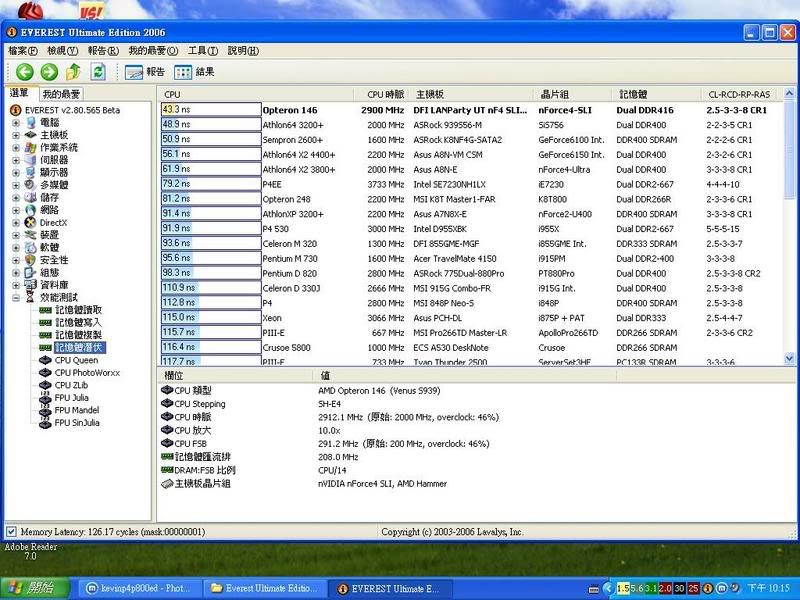Switch to the 我的最愛 favorites tab
This screenshot has width=800, height=600.
[59, 93]
